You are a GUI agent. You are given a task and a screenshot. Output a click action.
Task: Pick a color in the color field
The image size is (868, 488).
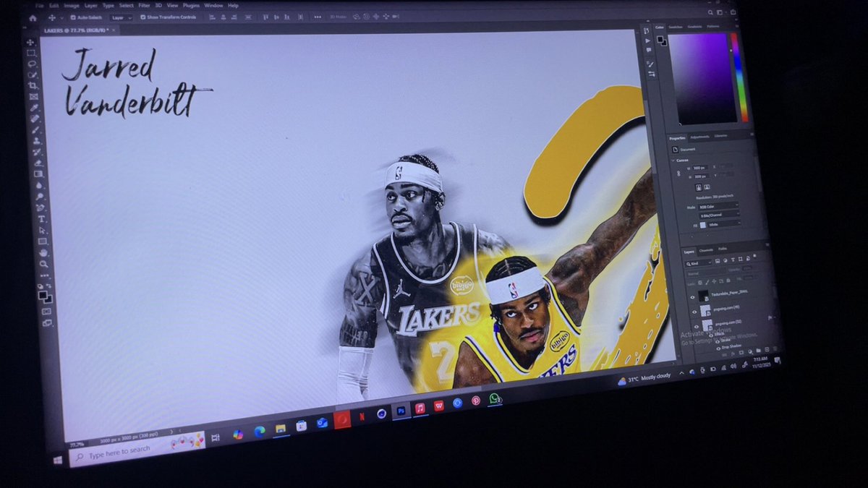pos(701,78)
